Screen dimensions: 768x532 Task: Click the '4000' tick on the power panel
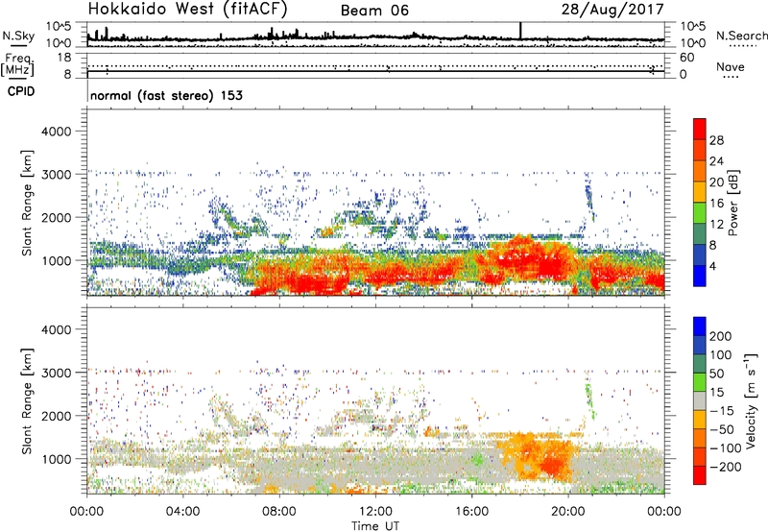[57, 132]
